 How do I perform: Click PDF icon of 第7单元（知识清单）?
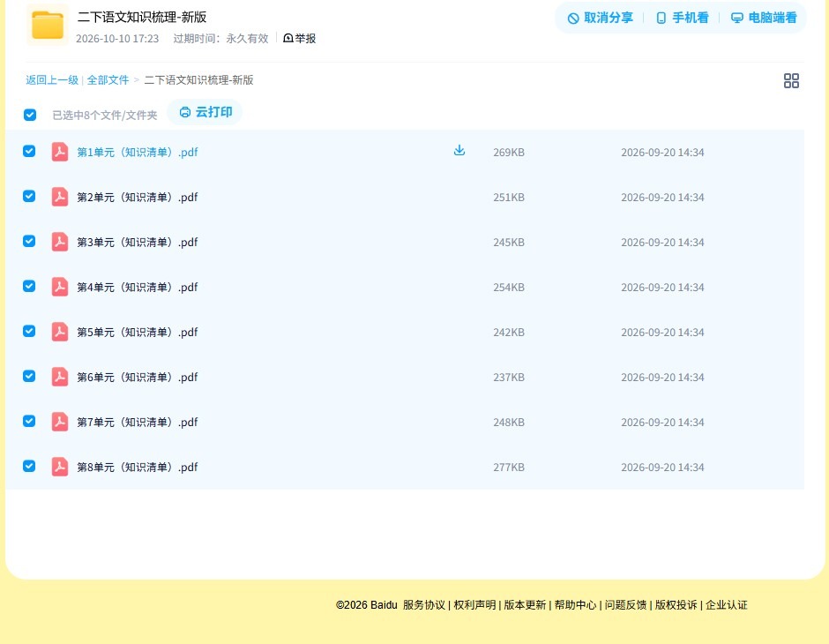click(x=60, y=422)
